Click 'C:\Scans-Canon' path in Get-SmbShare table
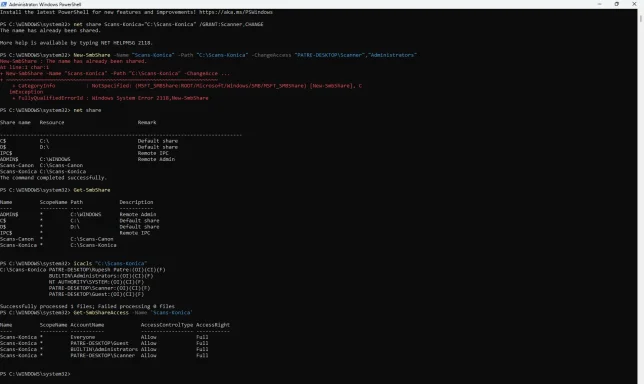Image resolution: width=644 pixels, height=384 pixels. (92, 239)
